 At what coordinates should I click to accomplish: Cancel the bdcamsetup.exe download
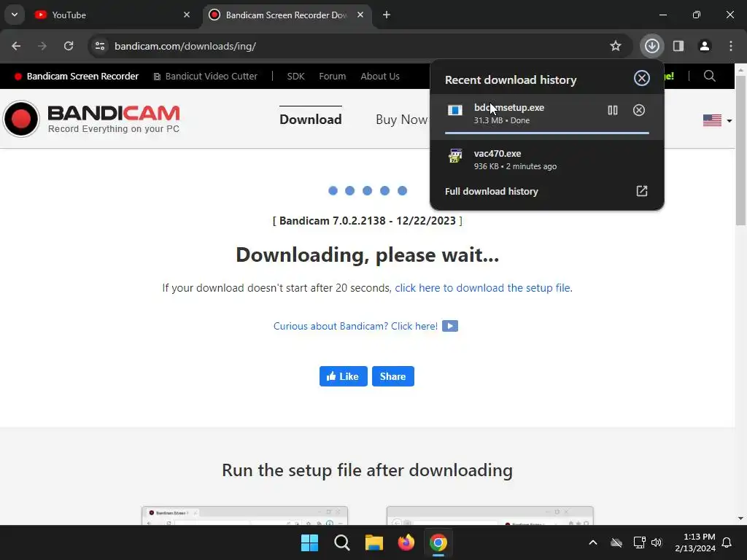(x=639, y=111)
